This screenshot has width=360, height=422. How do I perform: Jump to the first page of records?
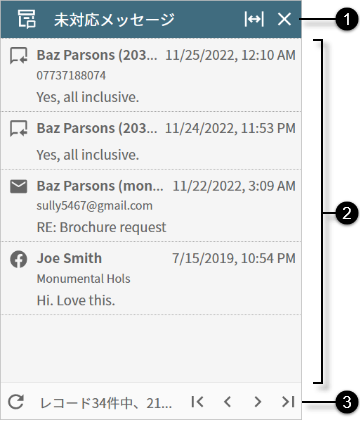point(198,402)
